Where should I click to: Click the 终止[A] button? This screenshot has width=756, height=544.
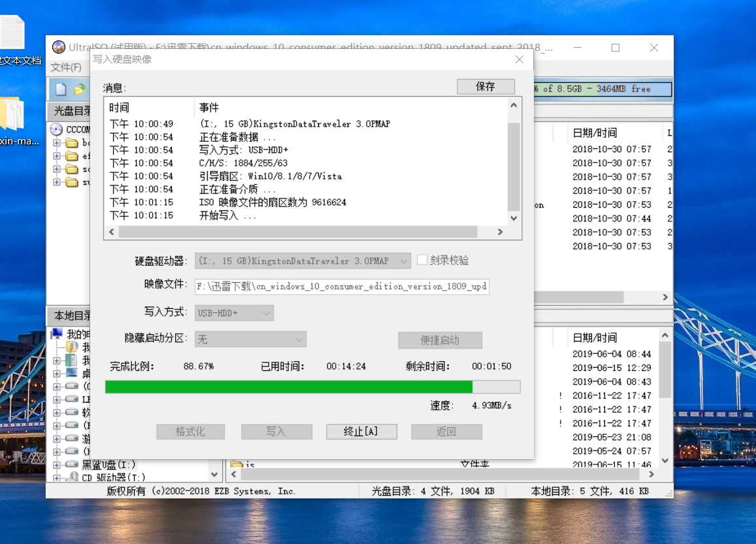(361, 431)
